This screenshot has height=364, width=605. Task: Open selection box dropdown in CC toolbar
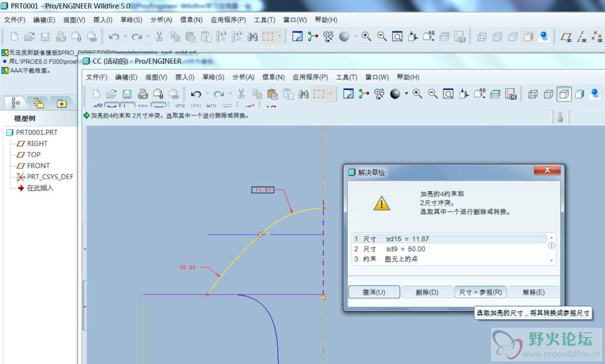tap(331, 93)
